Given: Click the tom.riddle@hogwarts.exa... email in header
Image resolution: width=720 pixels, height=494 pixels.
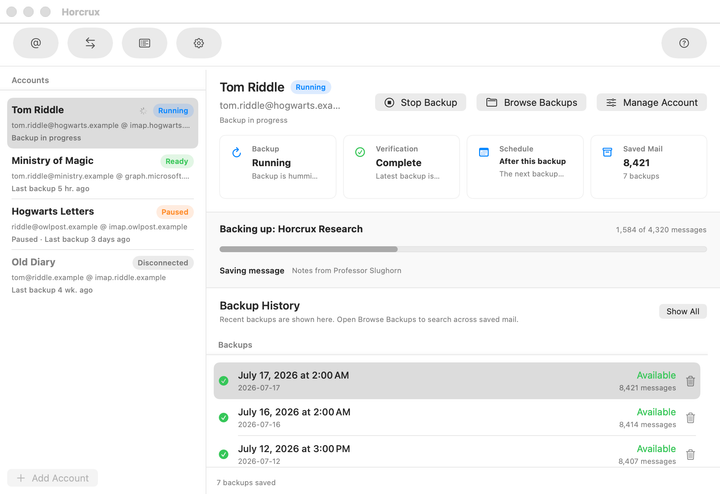Looking at the screenshot, I should [x=280, y=106].
